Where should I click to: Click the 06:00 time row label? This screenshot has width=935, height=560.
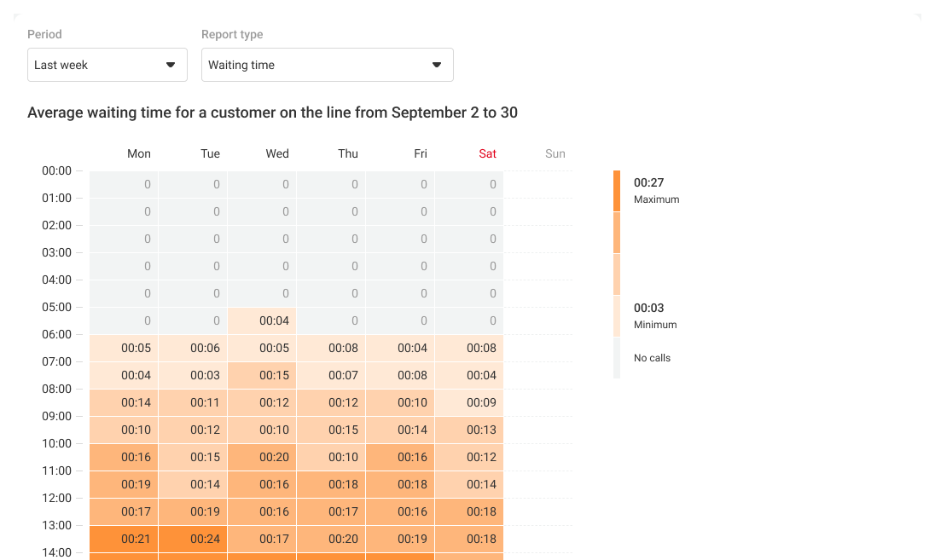click(x=56, y=334)
